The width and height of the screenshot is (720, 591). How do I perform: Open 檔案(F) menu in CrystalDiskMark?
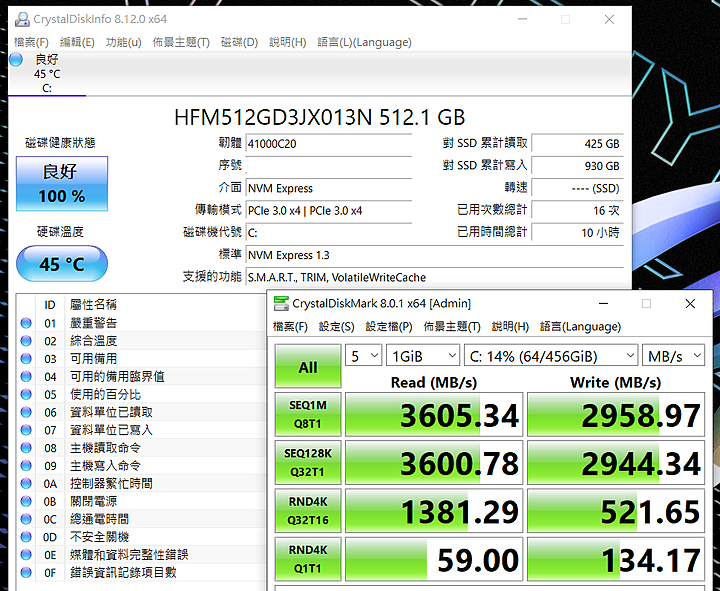point(290,326)
